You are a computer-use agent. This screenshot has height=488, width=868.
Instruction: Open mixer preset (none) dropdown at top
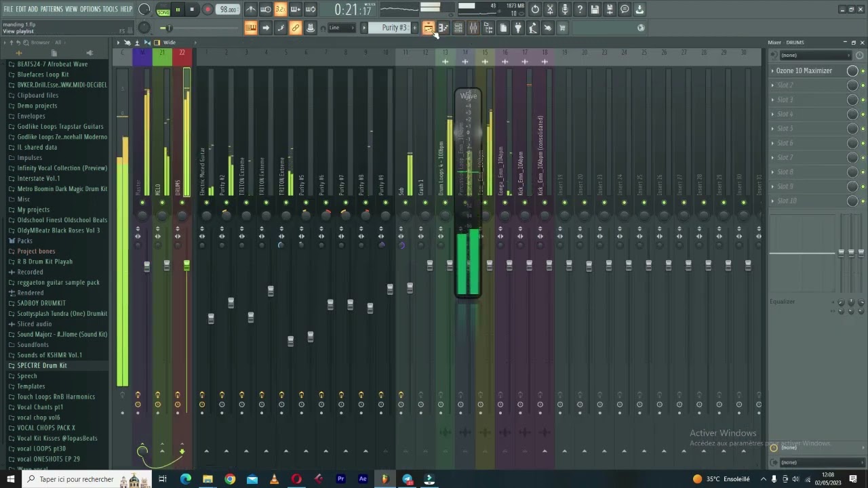(x=814, y=56)
